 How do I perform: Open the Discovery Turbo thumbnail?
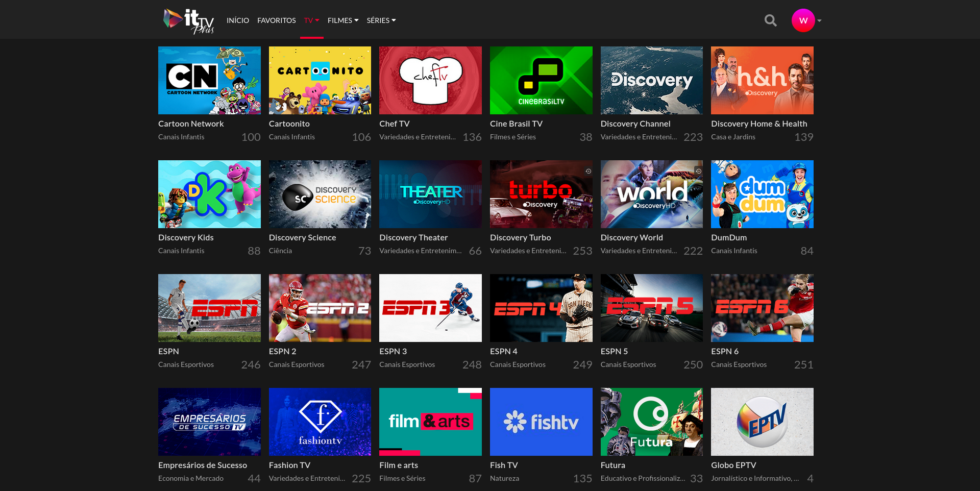pos(541,194)
